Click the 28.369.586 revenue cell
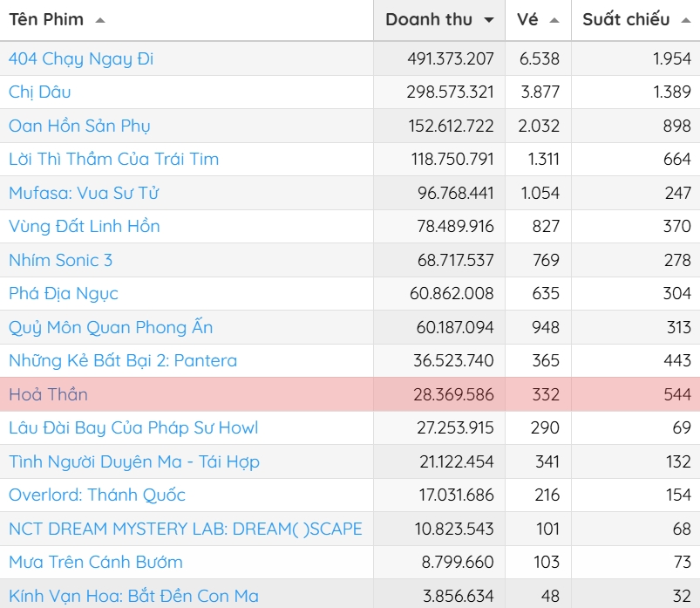This screenshot has height=608, width=700. pyautogui.click(x=453, y=394)
